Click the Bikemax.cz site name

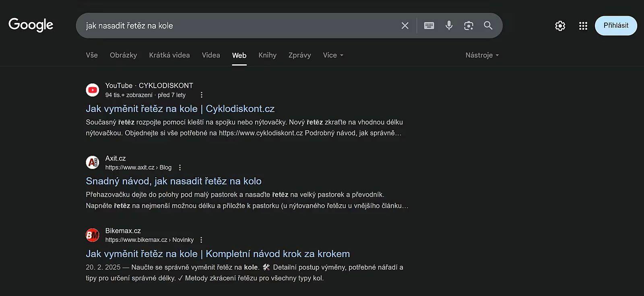[x=123, y=230]
